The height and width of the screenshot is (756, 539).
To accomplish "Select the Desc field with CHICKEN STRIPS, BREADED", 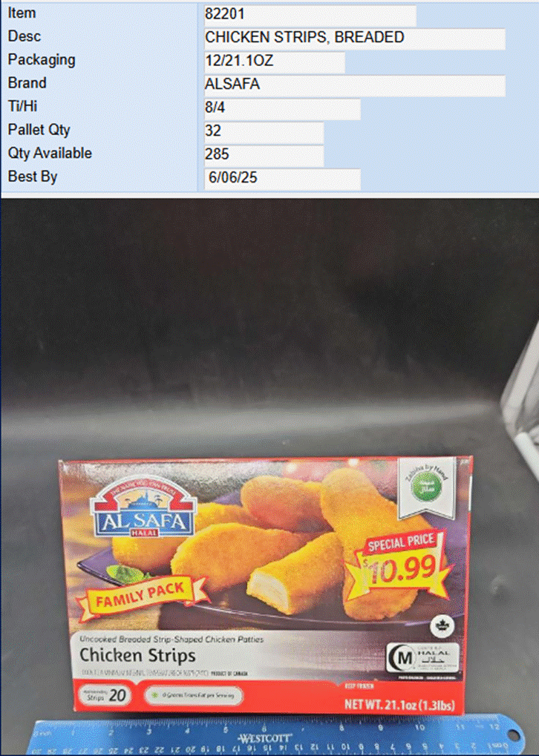I will (355, 38).
